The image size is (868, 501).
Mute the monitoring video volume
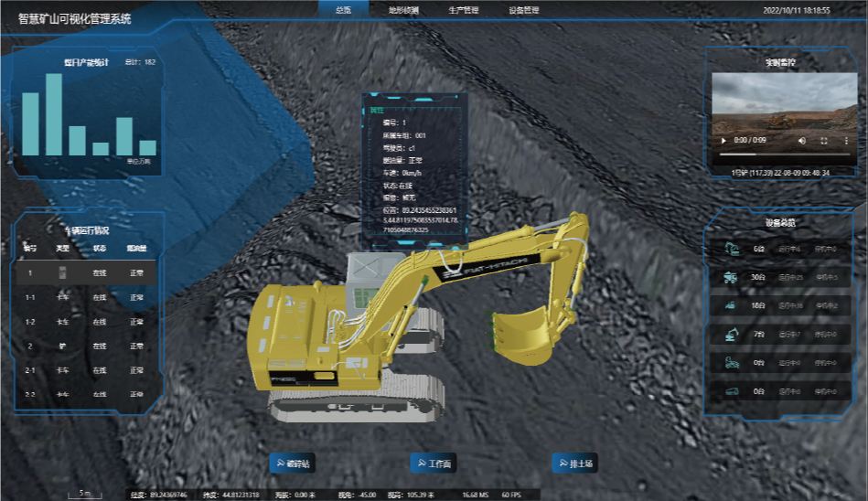[802, 141]
